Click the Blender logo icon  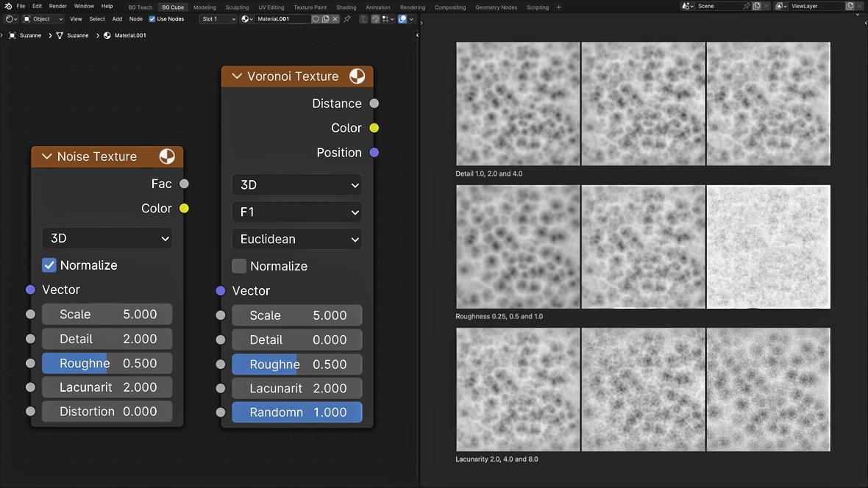[7, 6]
